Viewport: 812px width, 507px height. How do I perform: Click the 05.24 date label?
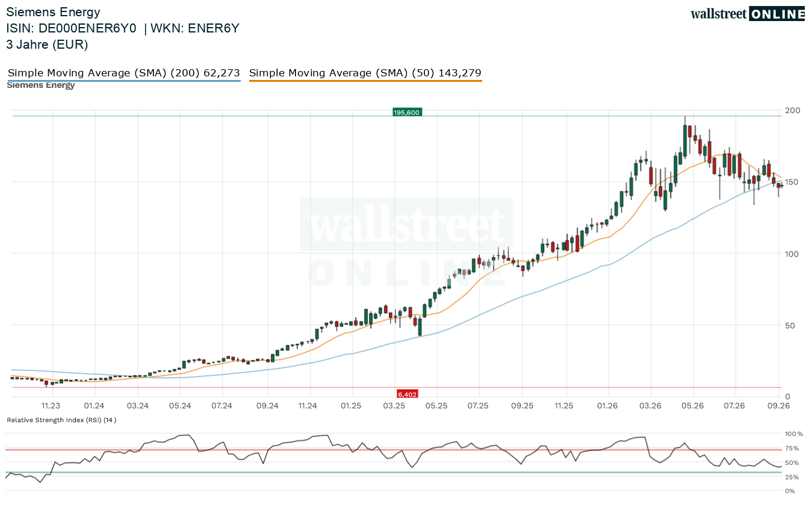180,406
